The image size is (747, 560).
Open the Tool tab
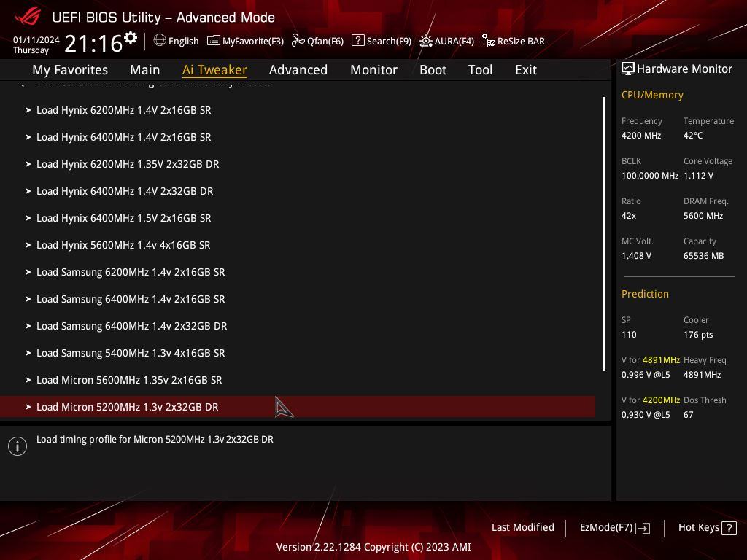pos(480,70)
